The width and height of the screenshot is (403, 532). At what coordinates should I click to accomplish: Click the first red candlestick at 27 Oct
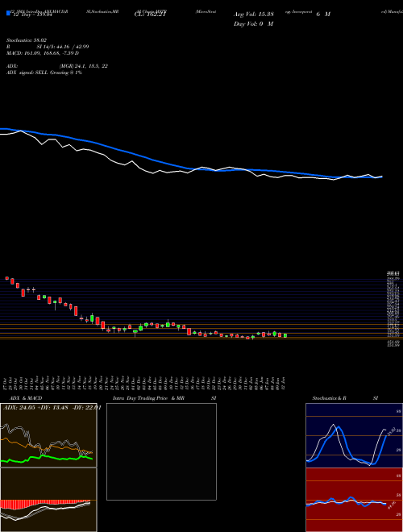coord(7,278)
